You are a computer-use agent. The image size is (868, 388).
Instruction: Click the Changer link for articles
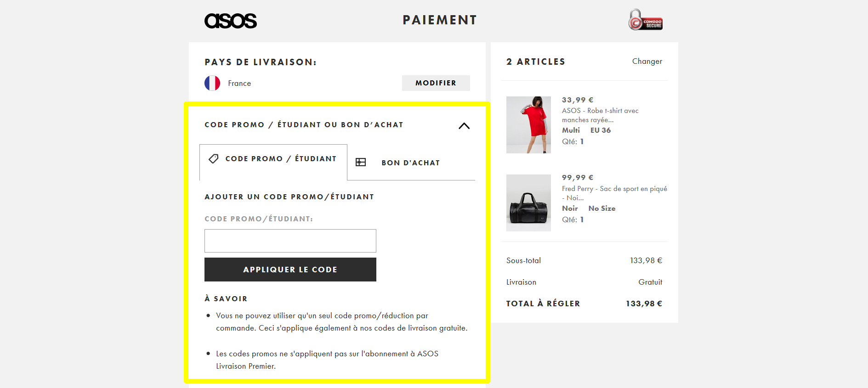coord(647,62)
